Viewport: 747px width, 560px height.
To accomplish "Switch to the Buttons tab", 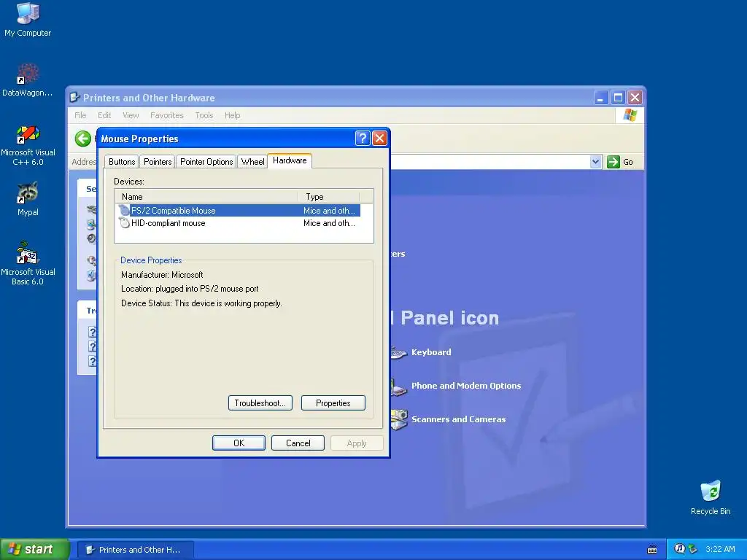I will [122, 162].
